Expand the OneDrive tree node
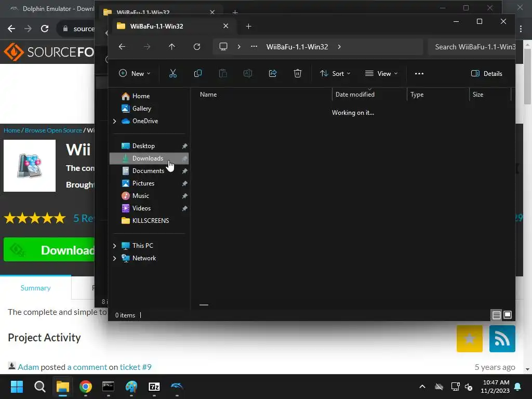 click(x=114, y=121)
